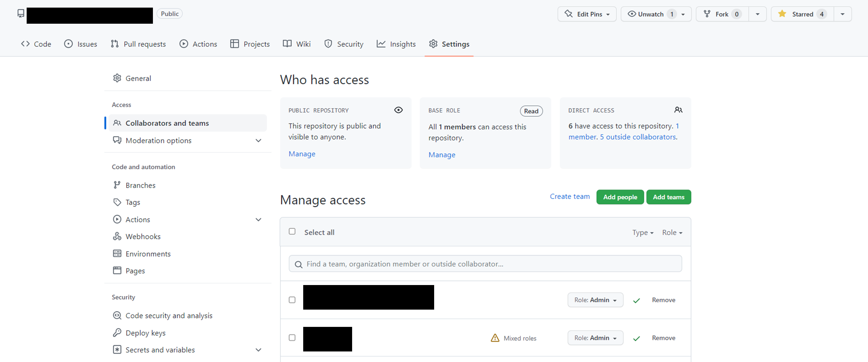Click the eye icon in Public Repository card
The width and height of the screenshot is (868, 362).
point(398,110)
